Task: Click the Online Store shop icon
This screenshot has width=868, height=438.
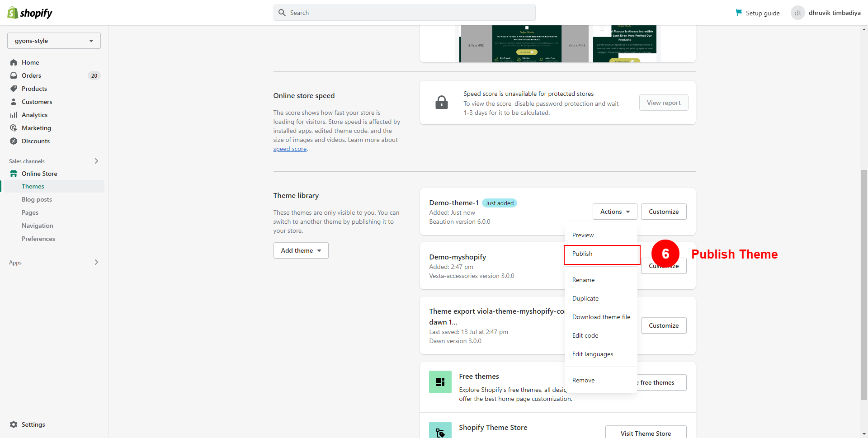Action: coord(14,174)
